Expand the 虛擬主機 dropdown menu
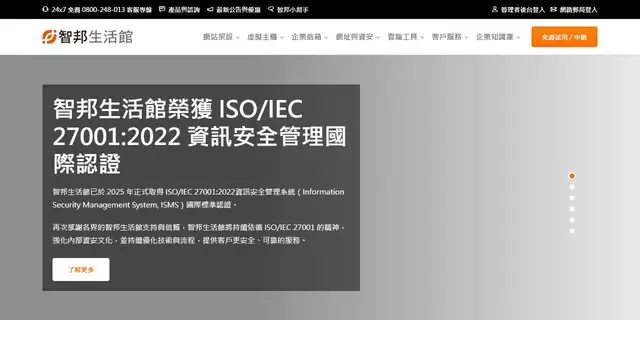 click(265, 37)
